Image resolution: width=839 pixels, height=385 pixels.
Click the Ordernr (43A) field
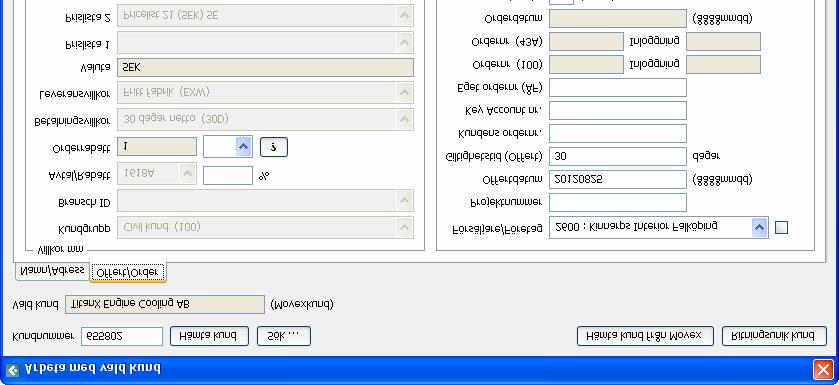(x=586, y=42)
